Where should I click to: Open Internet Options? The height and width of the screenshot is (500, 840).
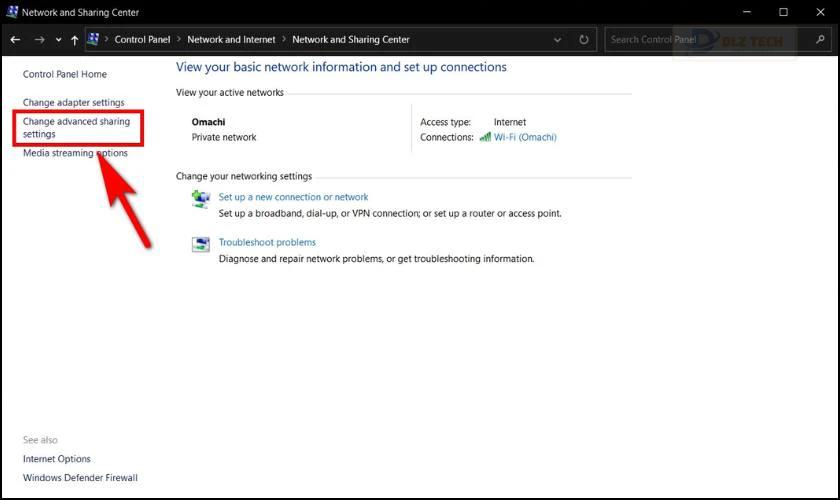[57, 459]
